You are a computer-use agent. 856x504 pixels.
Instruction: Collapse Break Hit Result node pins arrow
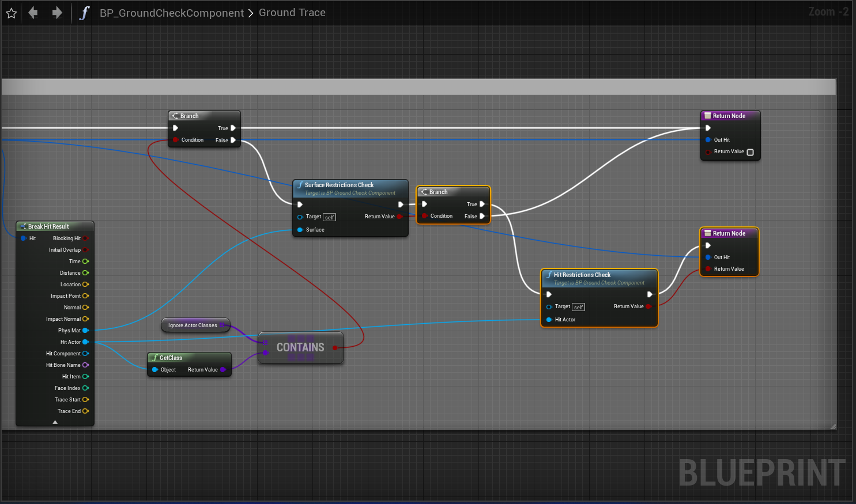tap(55, 422)
